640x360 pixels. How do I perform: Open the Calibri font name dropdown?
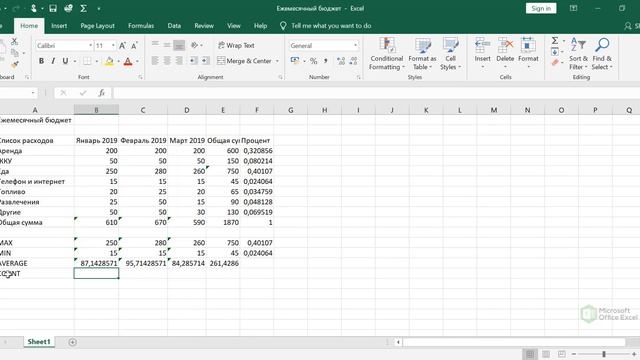pos(90,45)
